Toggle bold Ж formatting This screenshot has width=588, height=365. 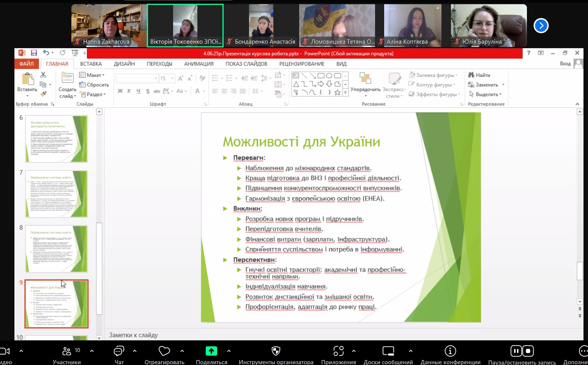pyautogui.click(x=120, y=91)
